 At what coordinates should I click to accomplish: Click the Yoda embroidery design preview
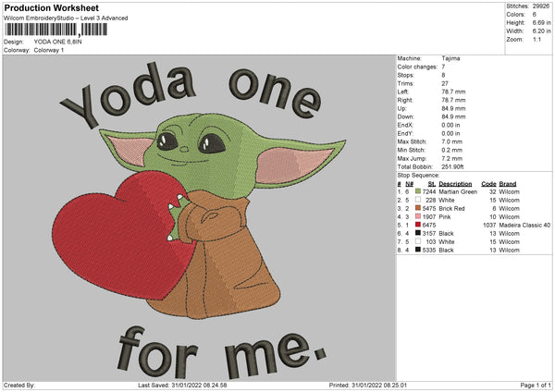199,218
